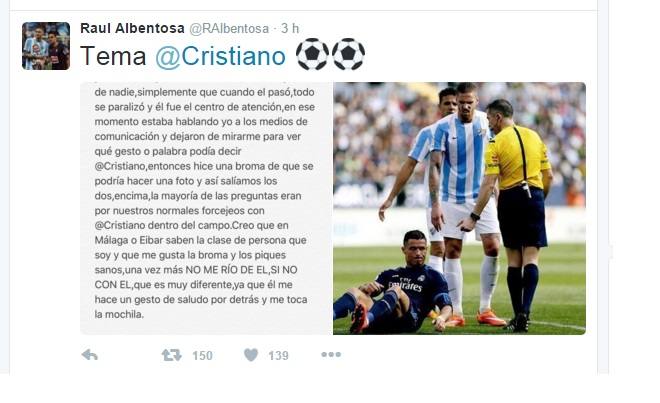Open the @Cristiano mention link
Screen dimensions: 660x403
tap(221, 56)
